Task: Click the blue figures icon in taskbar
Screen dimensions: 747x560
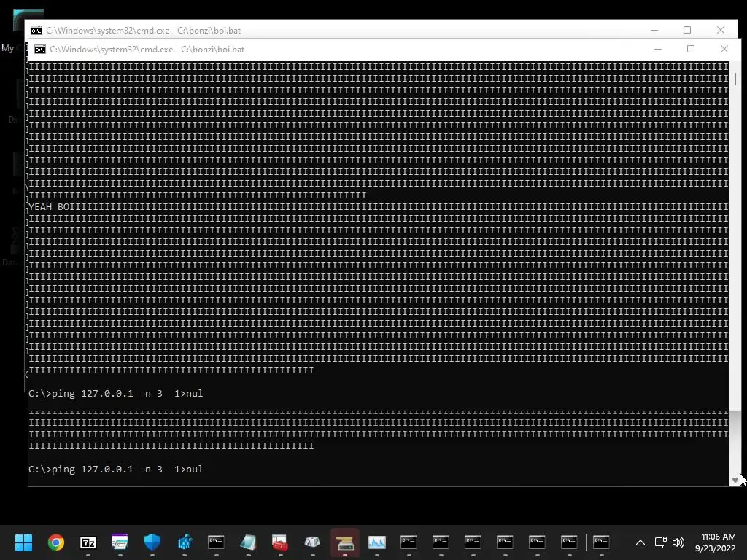Action: 185,542
